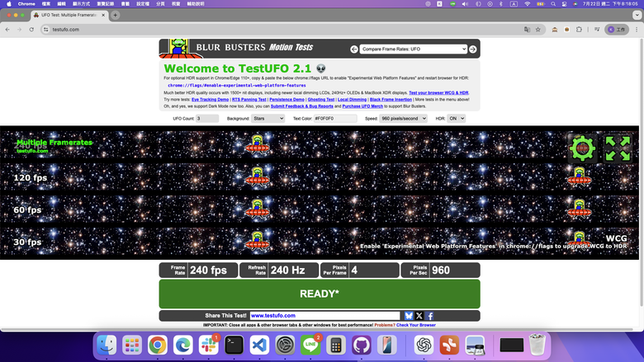The image size is (644, 362).
Task: Open the Black Frame Insertion link
Action: click(x=391, y=100)
